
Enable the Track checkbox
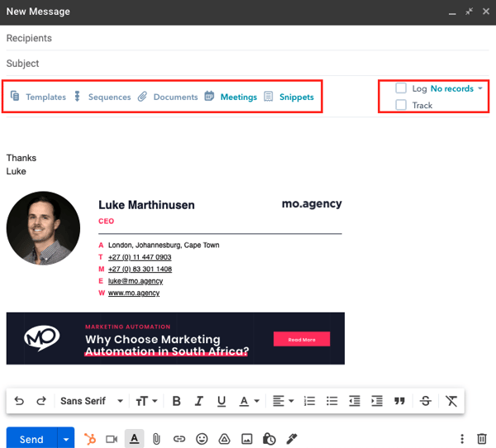click(x=401, y=105)
